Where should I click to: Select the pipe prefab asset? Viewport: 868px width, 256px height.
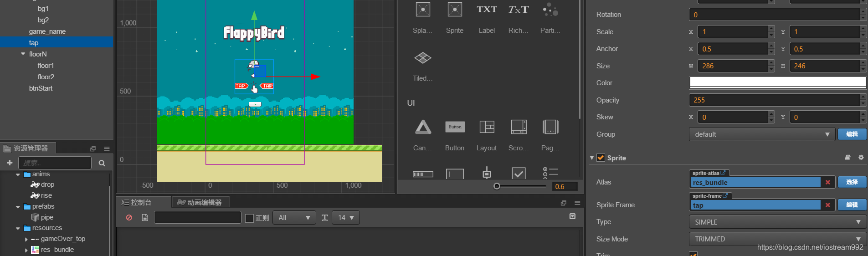point(47,217)
